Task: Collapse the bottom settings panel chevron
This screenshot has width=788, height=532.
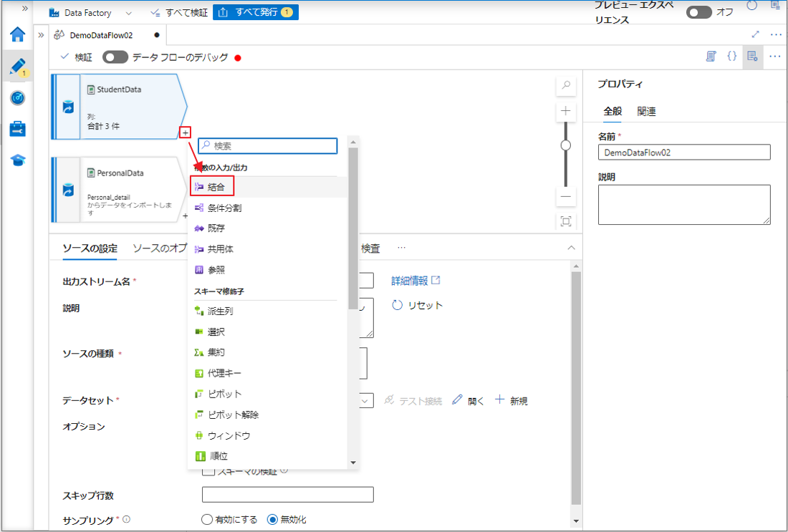Action: [x=571, y=248]
